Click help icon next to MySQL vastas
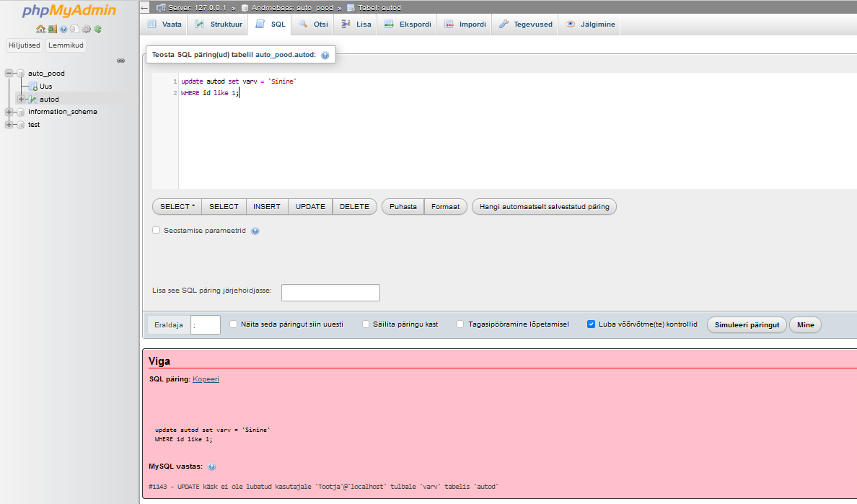The image size is (857, 504). coord(211,467)
